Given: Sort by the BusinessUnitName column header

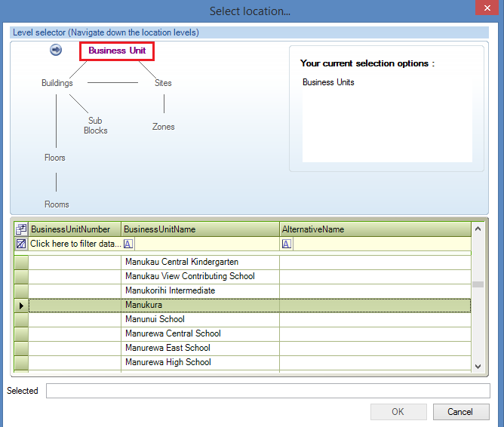Looking at the screenshot, I should pyautogui.click(x=199, y=229).
